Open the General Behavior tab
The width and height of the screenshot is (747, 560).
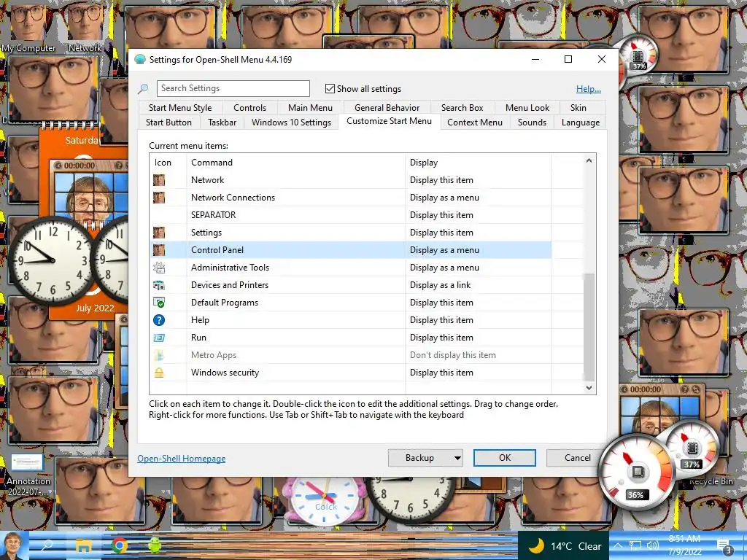pyautogui.click(x=387, y=108)
